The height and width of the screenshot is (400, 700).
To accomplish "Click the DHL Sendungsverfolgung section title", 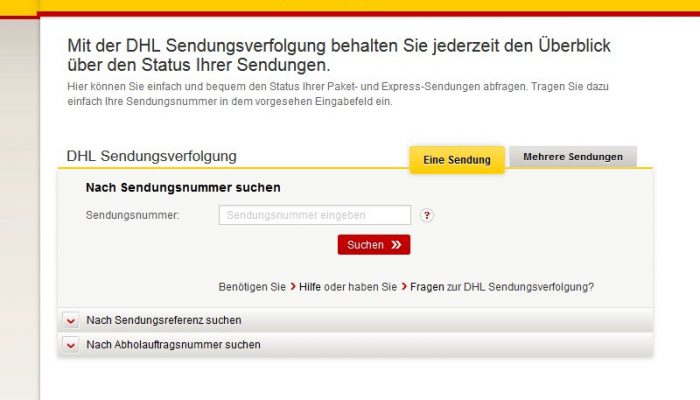I will [152, 156].
